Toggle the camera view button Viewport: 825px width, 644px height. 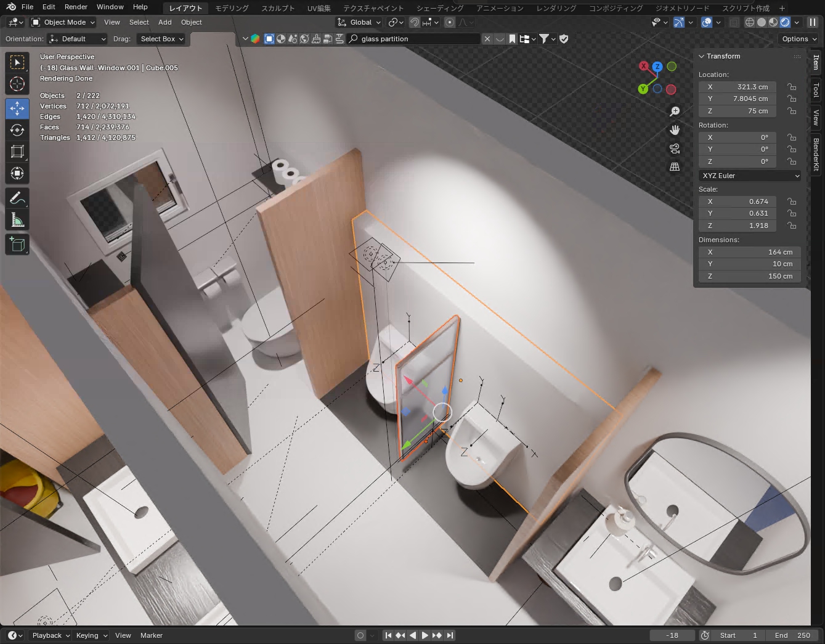(x=675, y=149)
